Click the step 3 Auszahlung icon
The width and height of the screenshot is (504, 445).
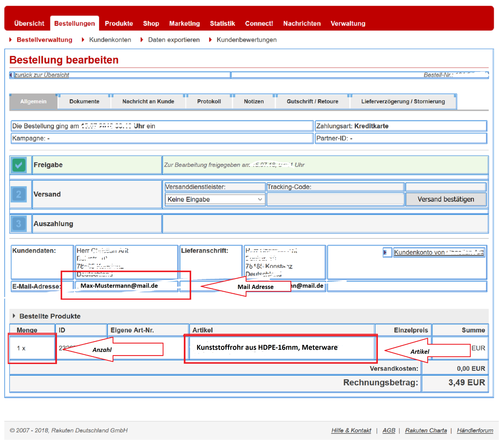pyautogui.click(x=19, y=224)
